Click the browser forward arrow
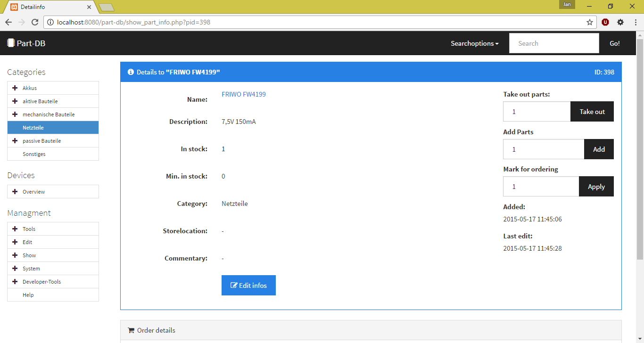The width and height of the screenshot is (644, 343). 22,22
